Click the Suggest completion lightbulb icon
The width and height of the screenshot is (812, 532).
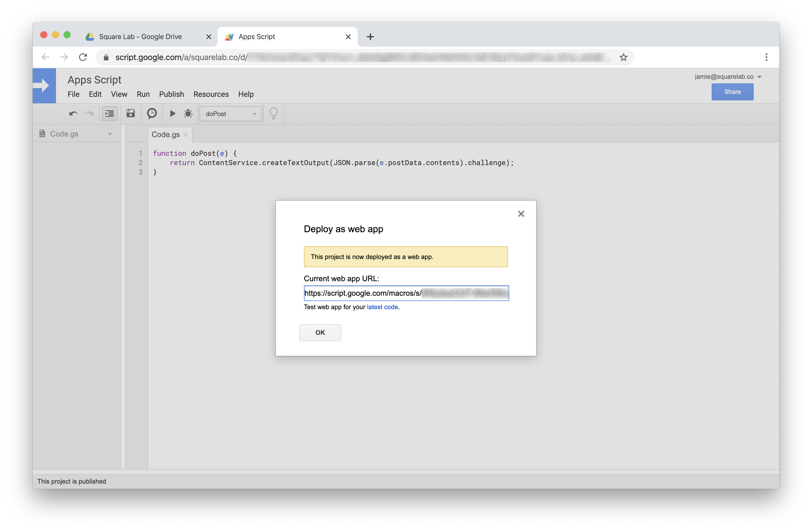(x=274, y=113)
